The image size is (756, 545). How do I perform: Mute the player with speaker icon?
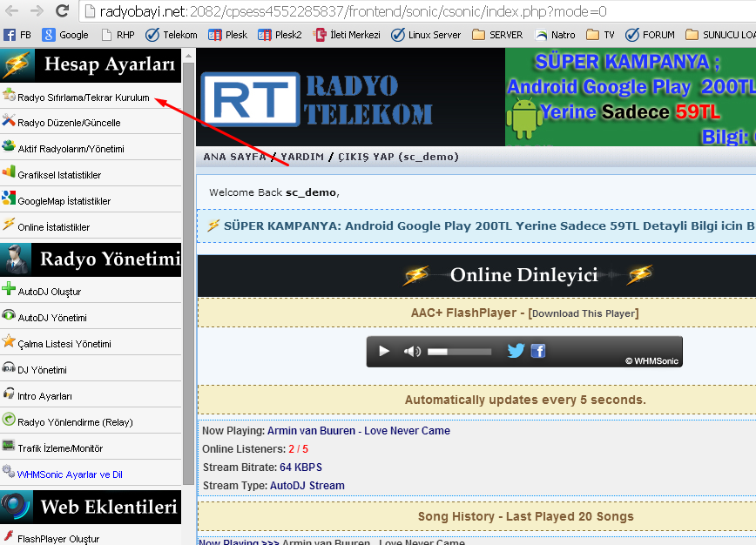pos(412,351)
